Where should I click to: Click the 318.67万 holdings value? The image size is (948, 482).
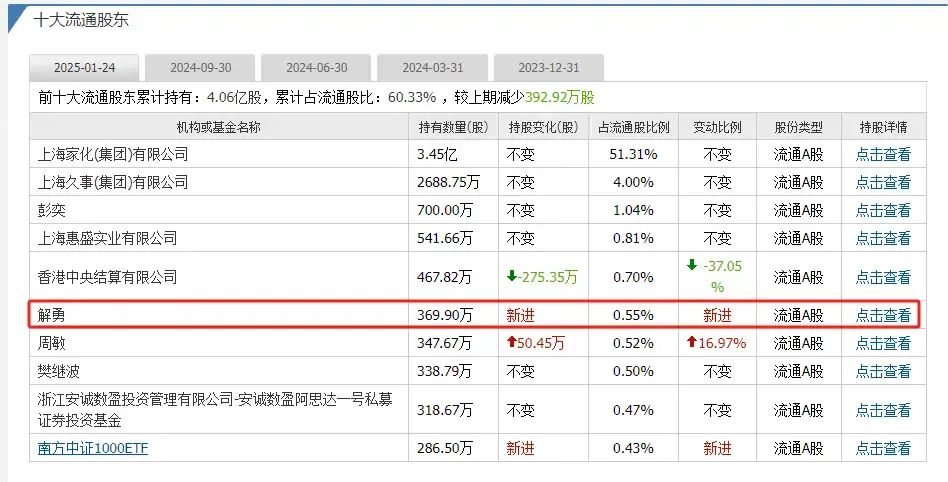click(x=445, y=410)
